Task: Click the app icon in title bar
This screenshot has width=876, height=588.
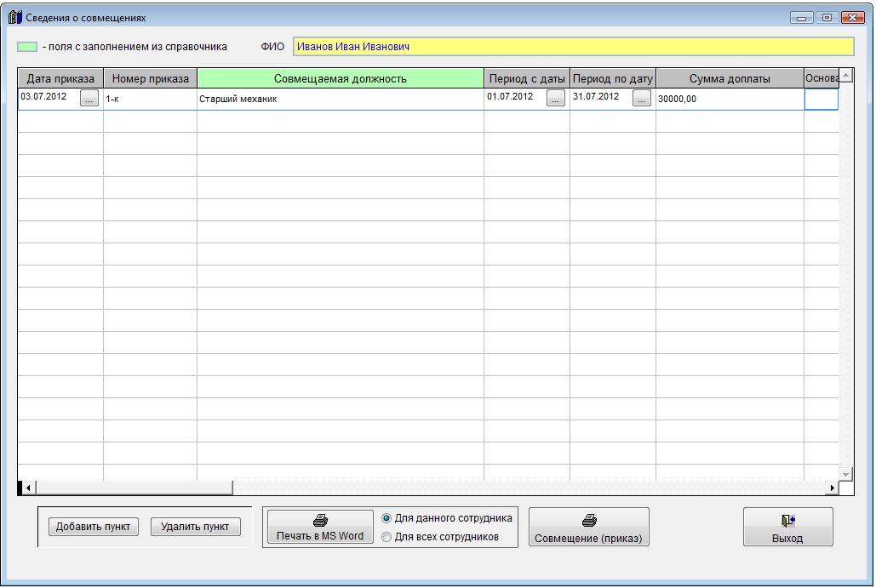Action: pyautogui.click(x=15, y=17)
